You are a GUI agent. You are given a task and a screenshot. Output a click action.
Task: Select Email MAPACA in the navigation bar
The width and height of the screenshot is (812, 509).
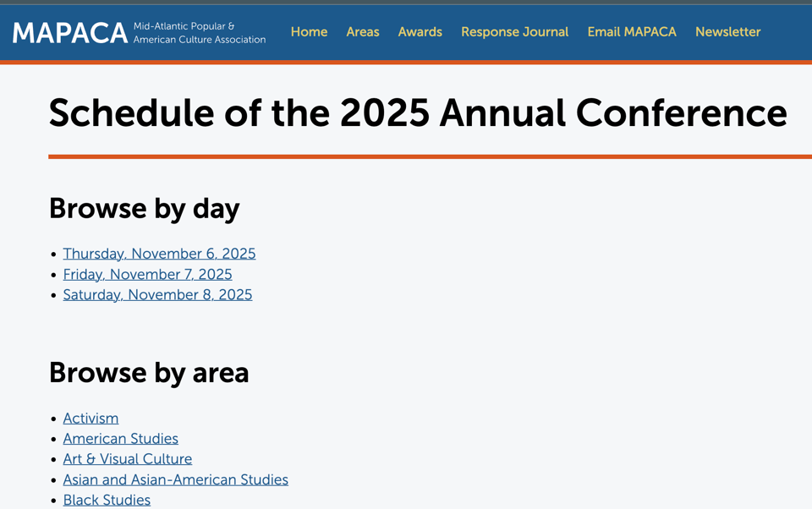[632, 32]
